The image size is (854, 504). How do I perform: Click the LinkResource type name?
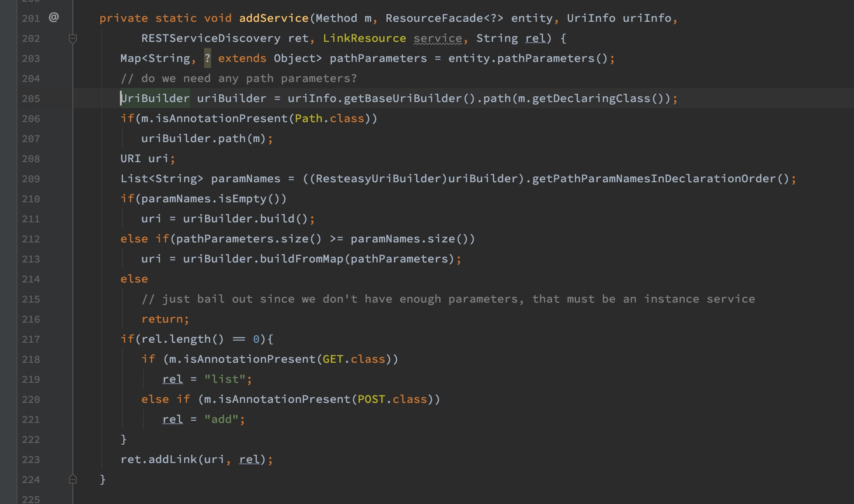(x=364, y=38)
